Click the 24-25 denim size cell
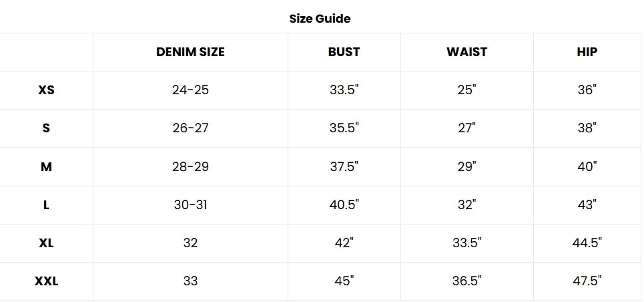 190,90
